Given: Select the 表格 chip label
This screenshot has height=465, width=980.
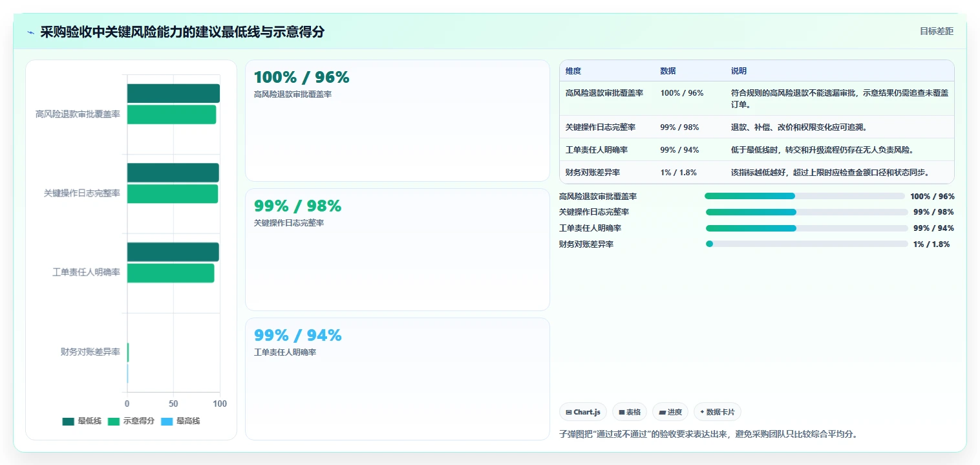Looking at the screenshot, I should pyautogui.click(x=634, y=412).
